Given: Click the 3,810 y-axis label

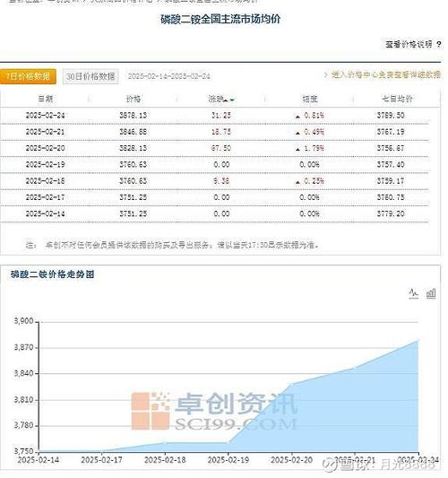Looking at the screenshot, I should [x=24, y=400].
